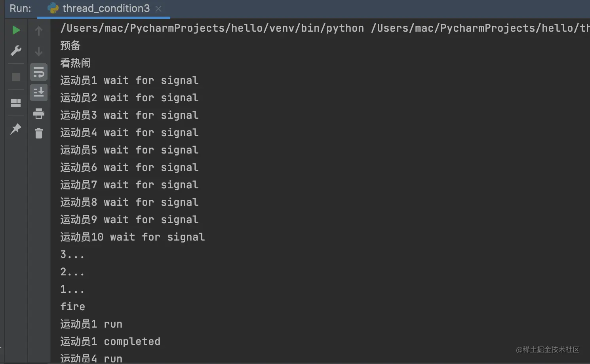Click the green Rerun button
590x364 pixels.
[x=16, y=30]
